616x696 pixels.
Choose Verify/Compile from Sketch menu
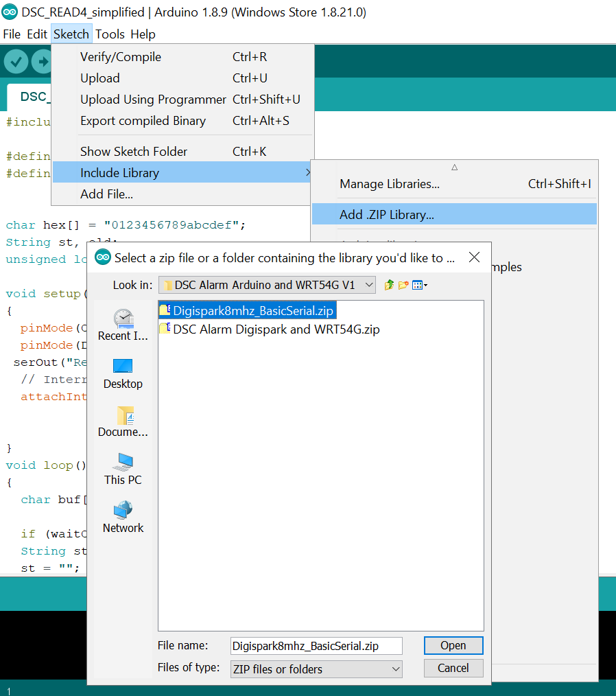(x=182, y=57)
